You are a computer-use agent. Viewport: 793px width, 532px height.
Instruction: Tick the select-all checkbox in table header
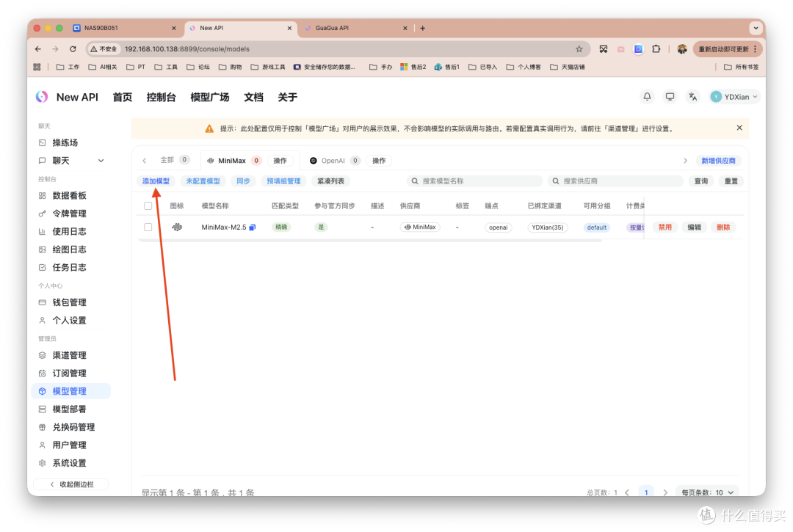pos(148,205)
